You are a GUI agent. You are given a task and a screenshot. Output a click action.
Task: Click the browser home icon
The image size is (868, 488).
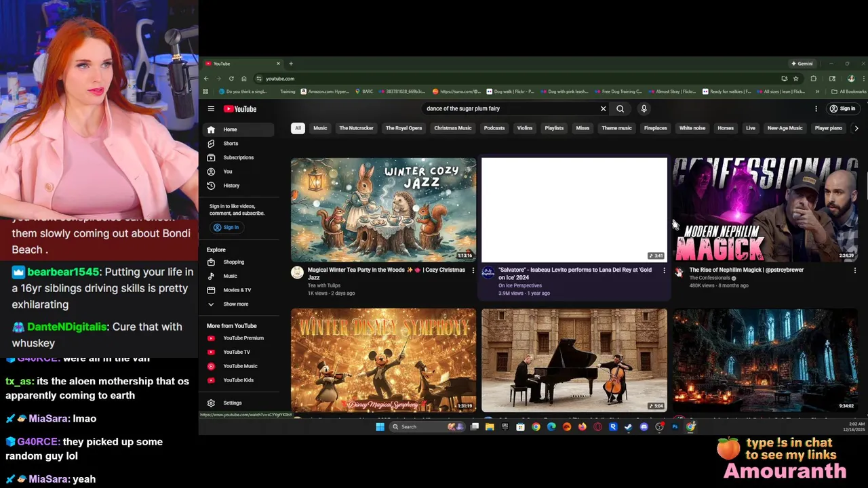pos(244,79)
